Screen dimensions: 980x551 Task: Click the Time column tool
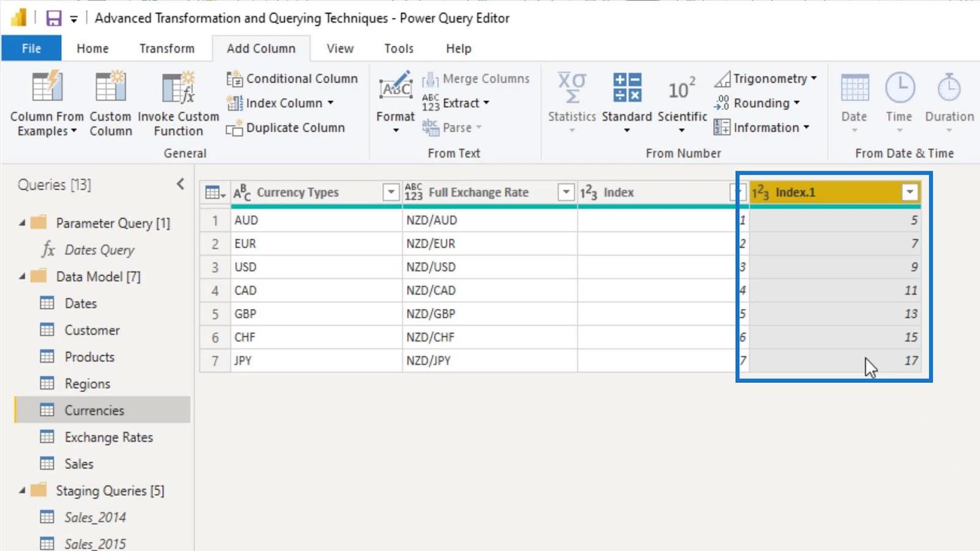point(899,102)
